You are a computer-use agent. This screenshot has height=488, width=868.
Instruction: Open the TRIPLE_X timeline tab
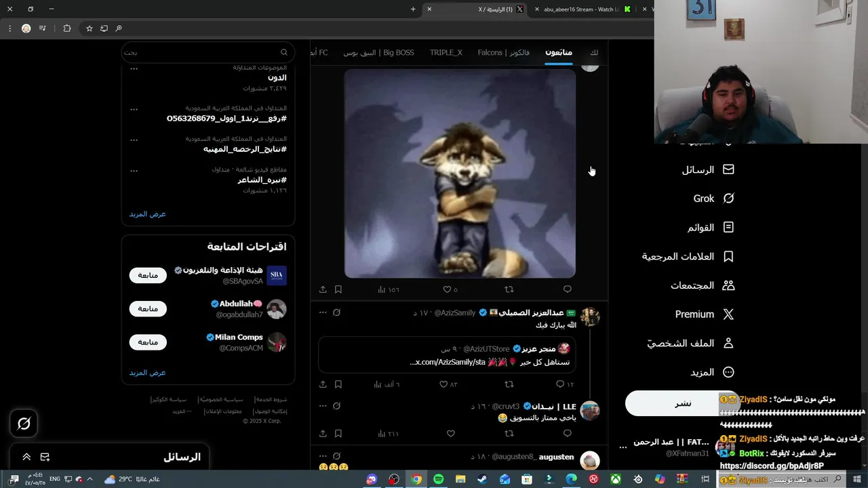[x=446, y=52]
